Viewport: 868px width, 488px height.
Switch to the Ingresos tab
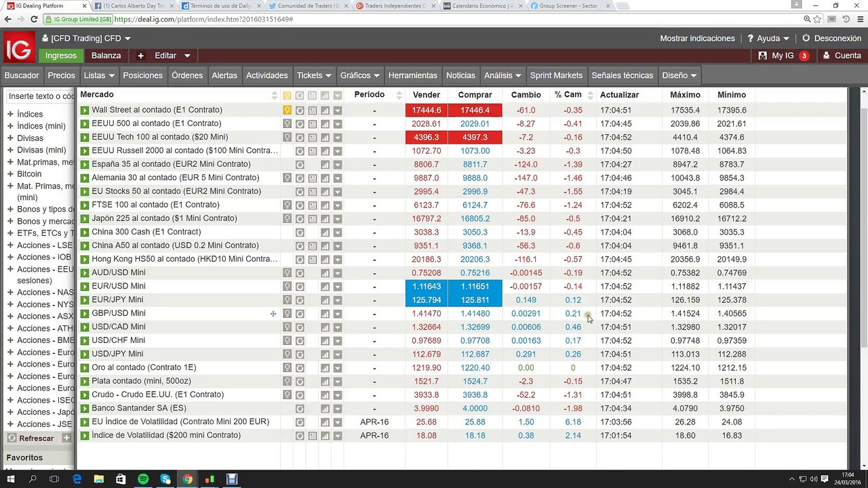tap(61, 56)
